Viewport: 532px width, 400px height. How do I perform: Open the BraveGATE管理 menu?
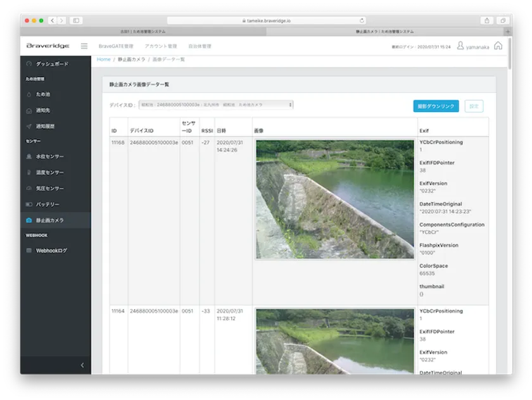(x=116, y=46)
